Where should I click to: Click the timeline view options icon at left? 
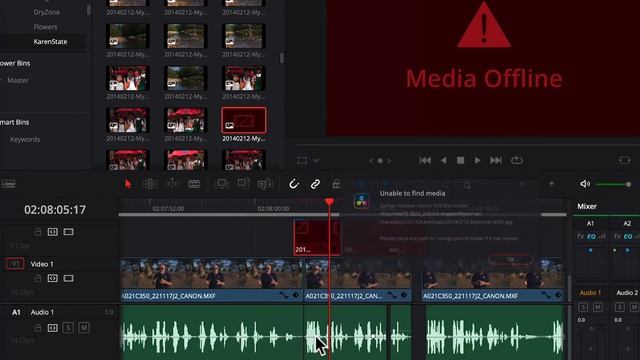8,184
